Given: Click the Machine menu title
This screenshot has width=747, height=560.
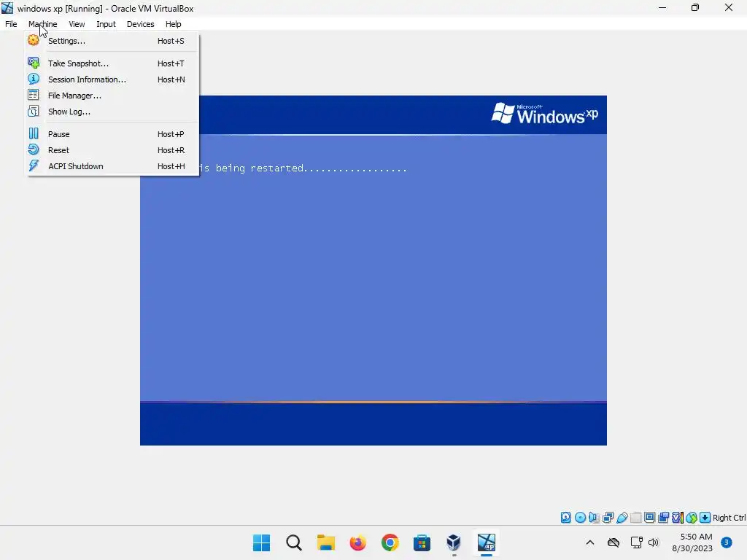Looking at the screenshot, I should click(42, 24).
